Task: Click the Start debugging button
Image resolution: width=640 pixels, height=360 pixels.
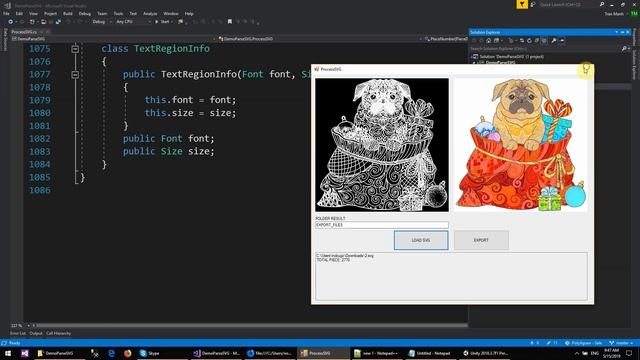Action: point(162,22)
